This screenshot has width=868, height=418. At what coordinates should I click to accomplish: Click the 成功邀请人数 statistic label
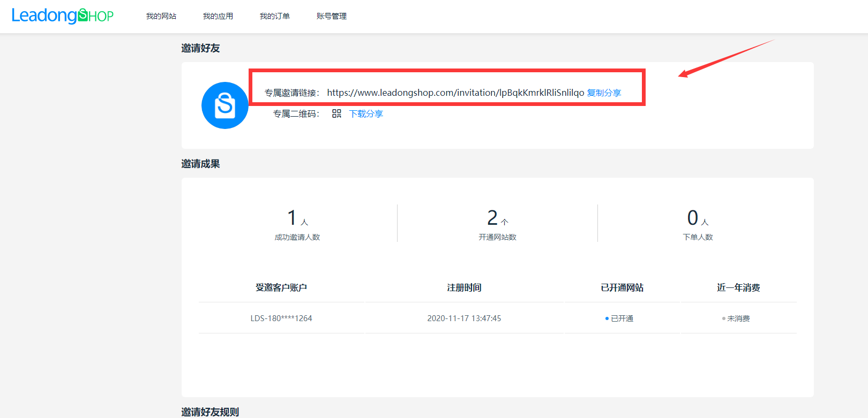coord(297,237)
